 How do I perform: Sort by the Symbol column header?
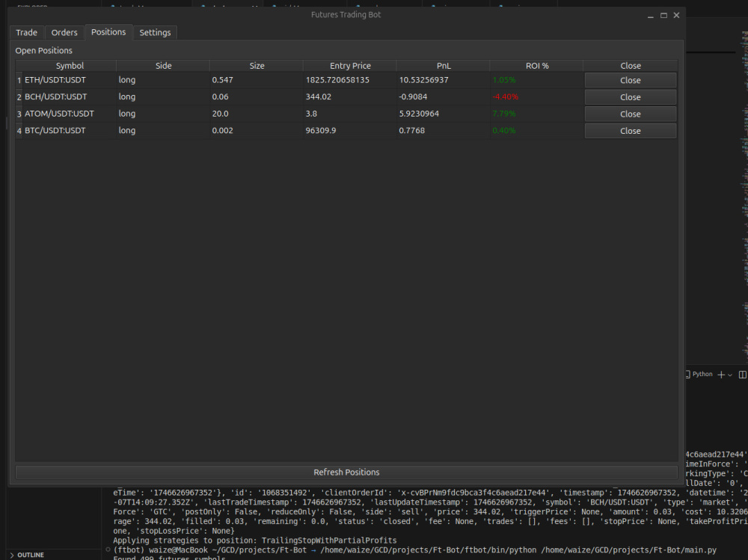[70, 66]
